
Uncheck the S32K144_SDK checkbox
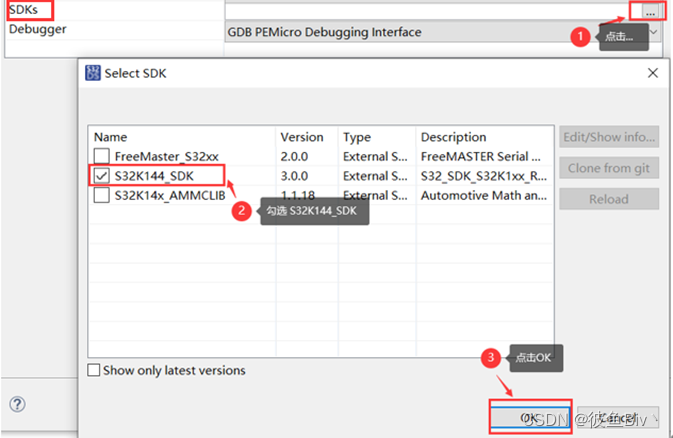pyautogui.click(x=102, y=176)
